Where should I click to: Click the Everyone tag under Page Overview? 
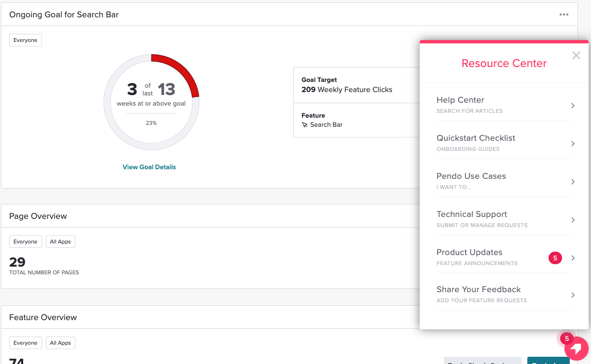pyautogui.click(x=26, y=242)
